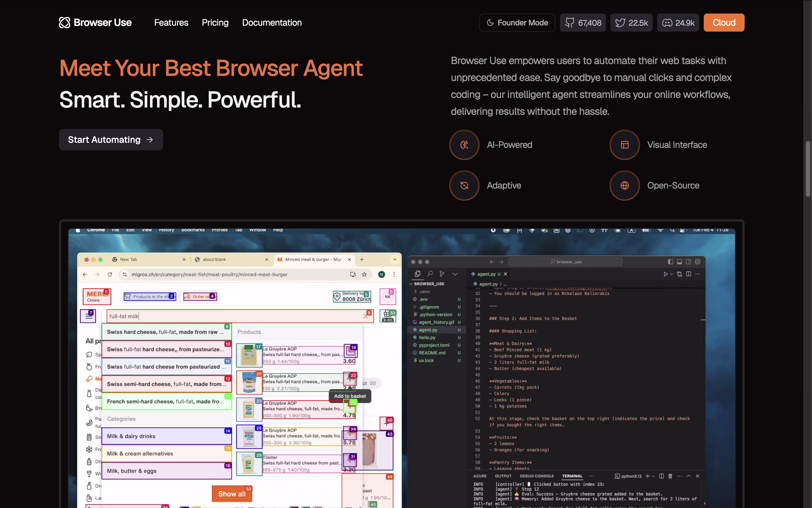Image resolution: width=812 pixels, height=508 pixels.
Task: Click the NK account avatar
Action: tap(388, 297)
